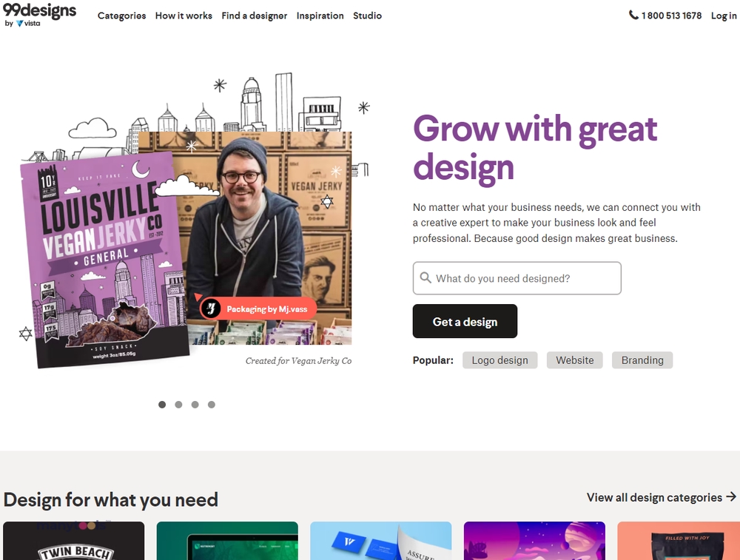
Task: Choose the Logo design popular tag
Action: [499, 360]
